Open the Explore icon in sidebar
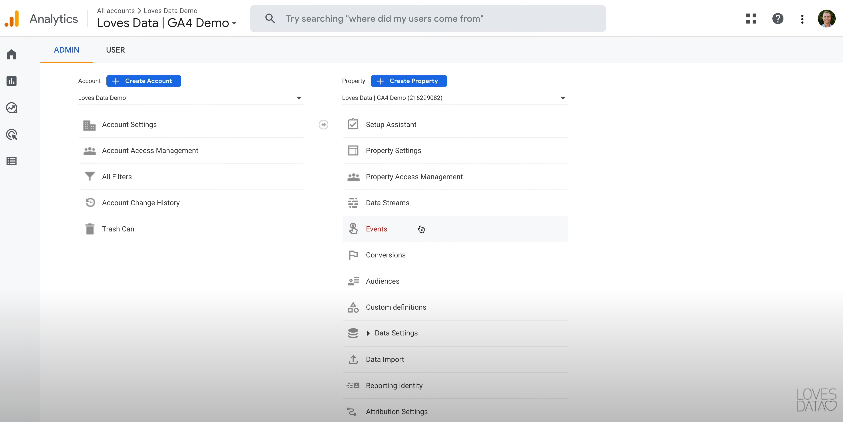The width and height of the screenshot is (843, 422). [11, 108]
